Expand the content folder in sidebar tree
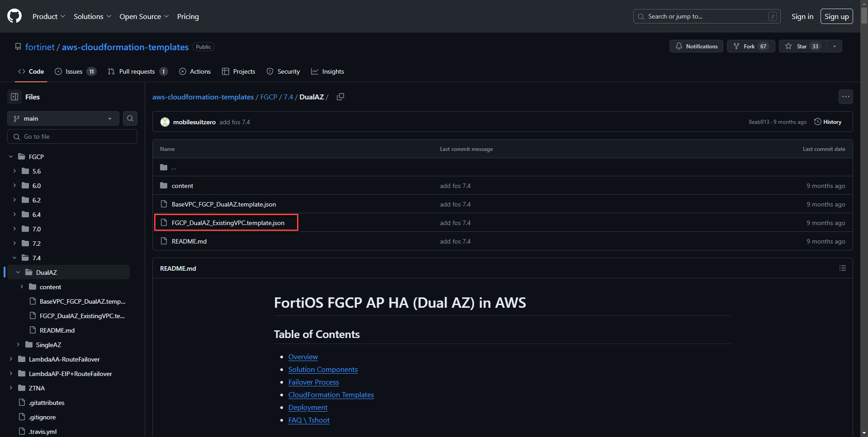The width and height of the screenshot is (868, 437). (22, 287)
